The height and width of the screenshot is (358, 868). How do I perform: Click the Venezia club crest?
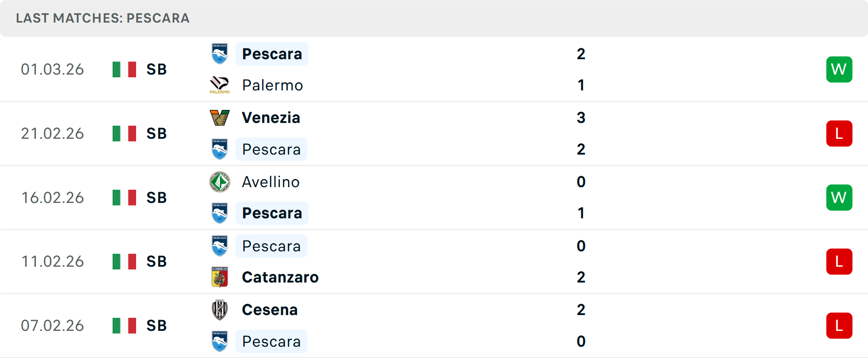tap(220, 118)
